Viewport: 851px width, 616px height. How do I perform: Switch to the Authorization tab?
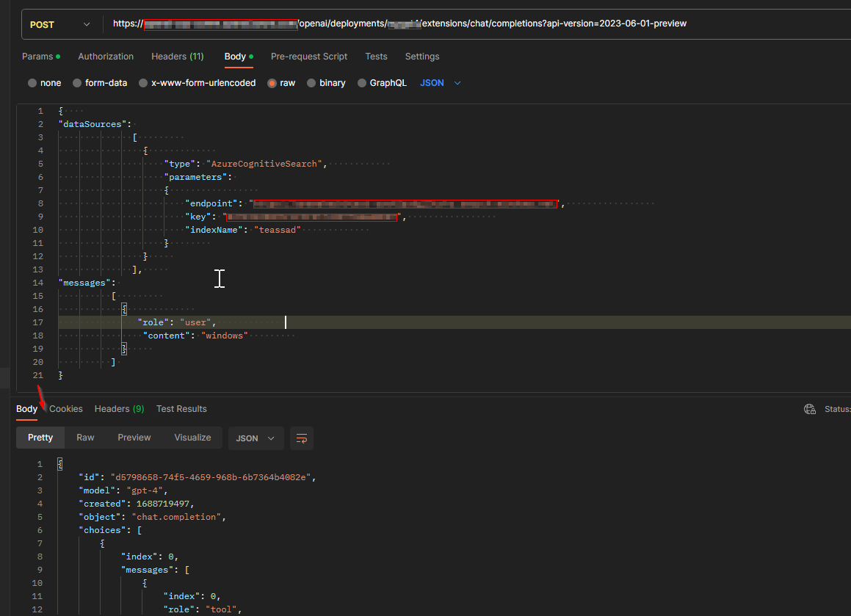pyautogui.click(x=106, y=57)
